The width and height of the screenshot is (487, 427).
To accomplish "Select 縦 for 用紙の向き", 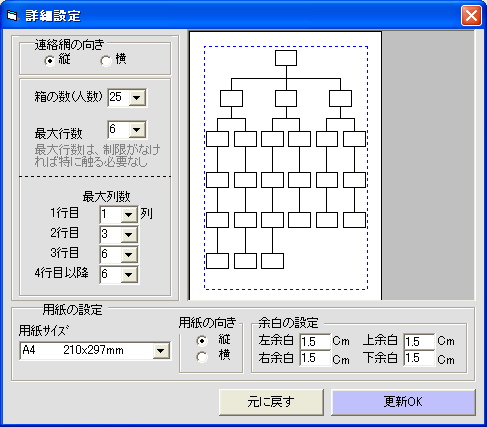I will click(202, 341).
